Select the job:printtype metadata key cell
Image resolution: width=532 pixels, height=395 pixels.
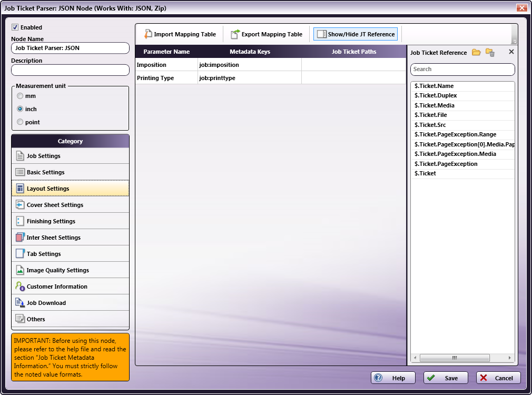(250, 78)
